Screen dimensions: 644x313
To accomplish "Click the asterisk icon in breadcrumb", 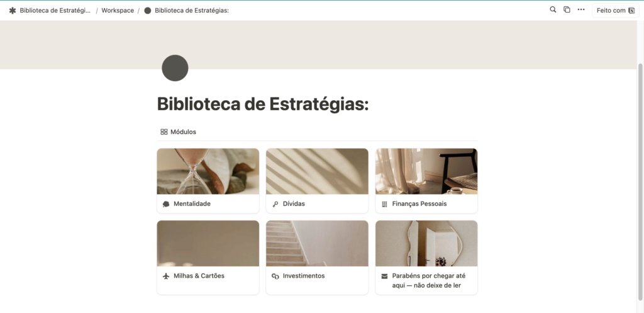I will [13, 11].
